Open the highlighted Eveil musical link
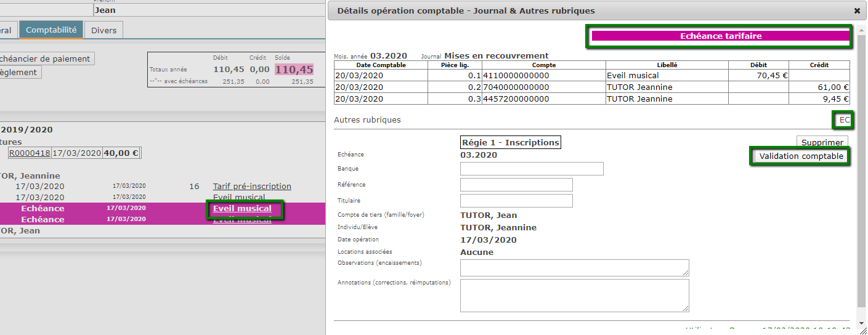This screenshot has width=868, height=335. point(242,209)
